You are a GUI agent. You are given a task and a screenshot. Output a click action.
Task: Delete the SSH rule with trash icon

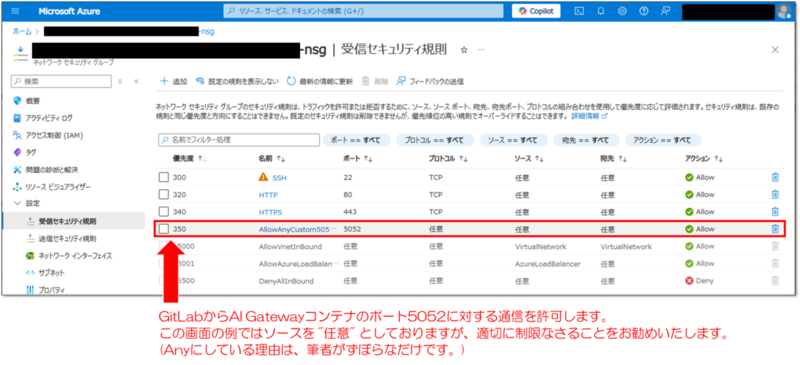775,178
